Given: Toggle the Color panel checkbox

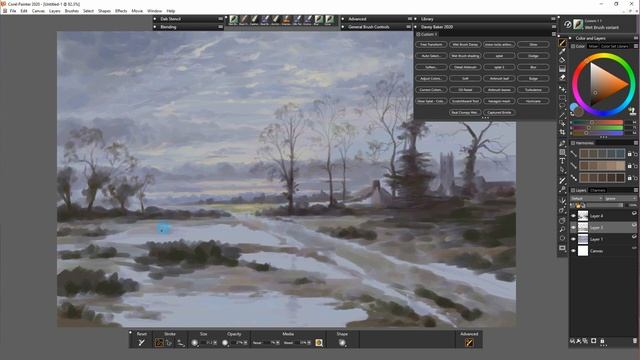Looking at the screenshot, I should [573, 46].
